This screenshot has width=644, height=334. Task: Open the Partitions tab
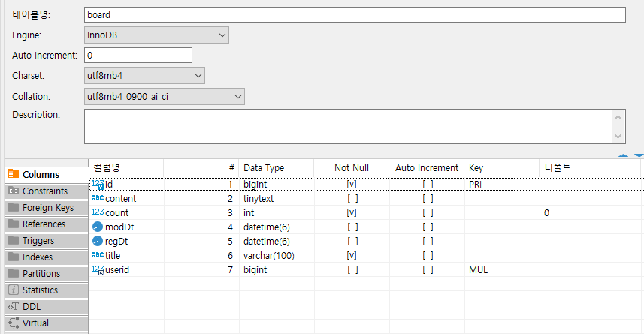pyautogui.click(x=47, y=273)
